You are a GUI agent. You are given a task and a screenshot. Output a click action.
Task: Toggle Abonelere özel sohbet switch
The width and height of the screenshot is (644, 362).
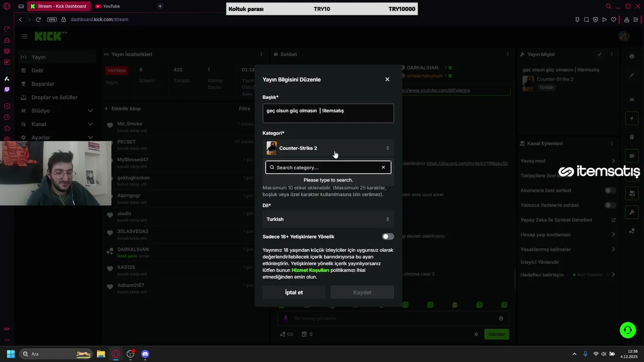[610, 191]
